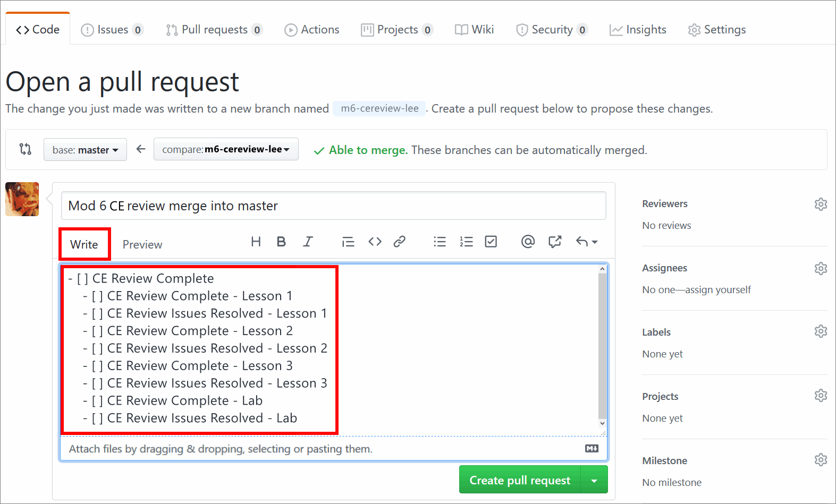836x504 pixels.
Task: Switch to the Preview tab
Action: [142, 244]
